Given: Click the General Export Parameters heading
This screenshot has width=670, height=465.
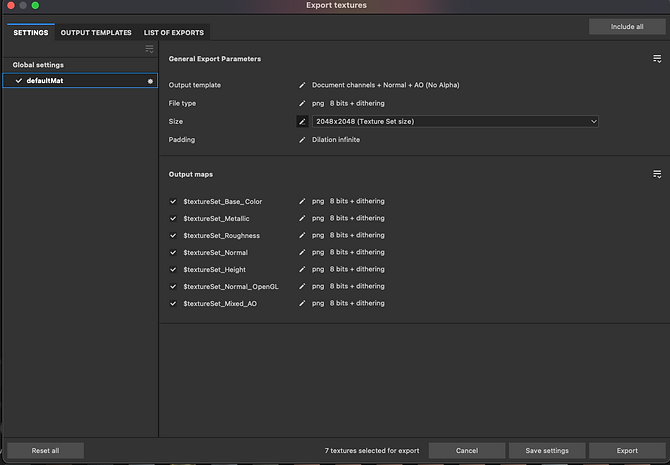Looking at the screenshot, I should tap(215, 59).
